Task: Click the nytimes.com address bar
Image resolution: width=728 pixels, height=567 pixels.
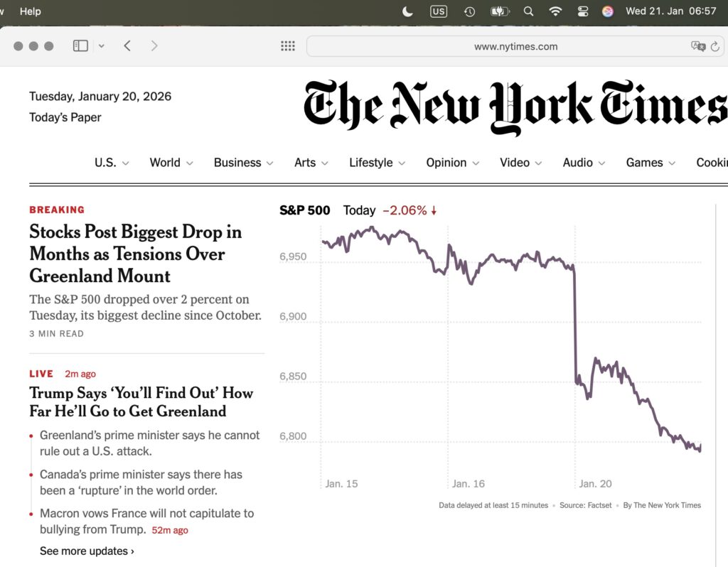Action: point(498,46)
